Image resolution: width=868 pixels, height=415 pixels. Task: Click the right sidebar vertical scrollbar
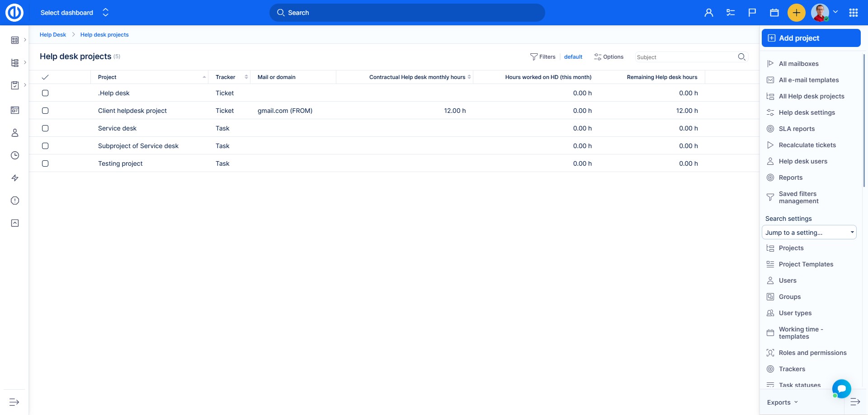(x=864, y=122)
